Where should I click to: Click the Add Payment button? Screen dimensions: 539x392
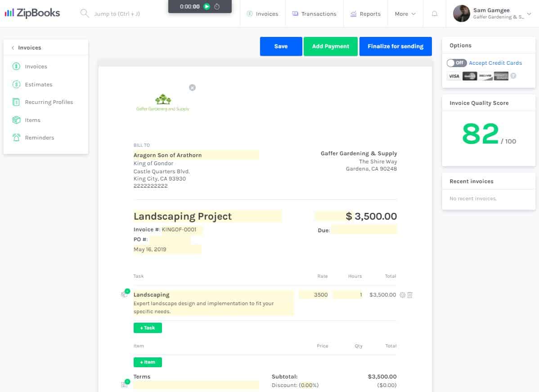coord(330,46)
